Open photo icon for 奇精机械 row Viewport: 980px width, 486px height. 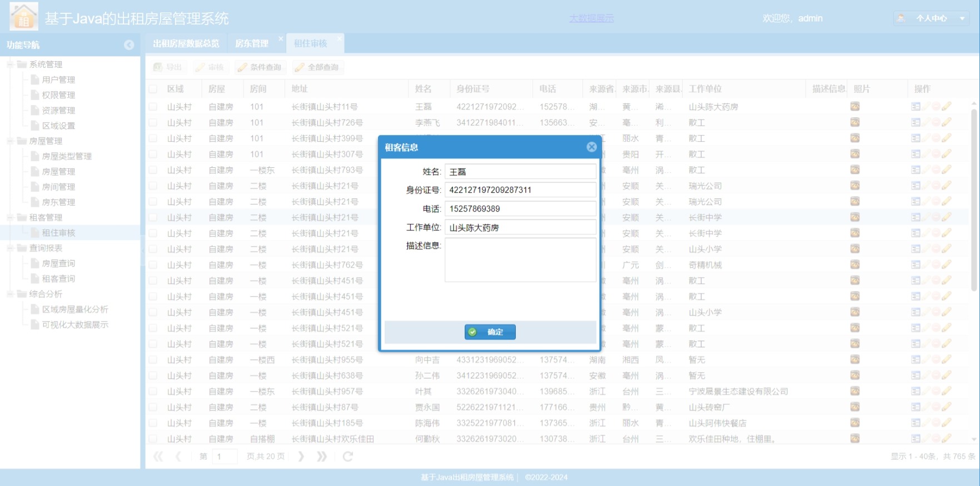[855, 264]
